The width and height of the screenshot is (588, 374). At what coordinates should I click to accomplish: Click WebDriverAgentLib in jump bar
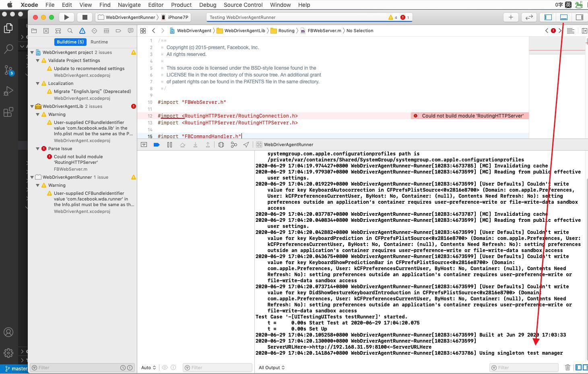241,31
